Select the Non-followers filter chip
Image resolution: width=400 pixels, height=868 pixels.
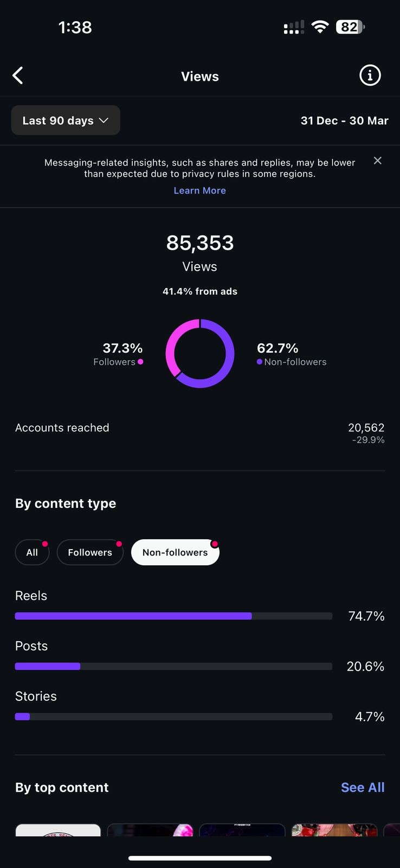(175, 552)
